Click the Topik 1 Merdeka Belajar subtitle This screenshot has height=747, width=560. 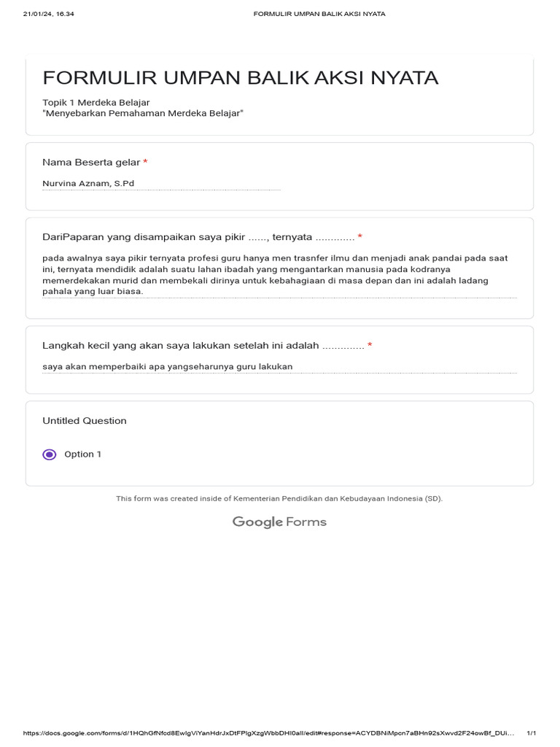96,102
